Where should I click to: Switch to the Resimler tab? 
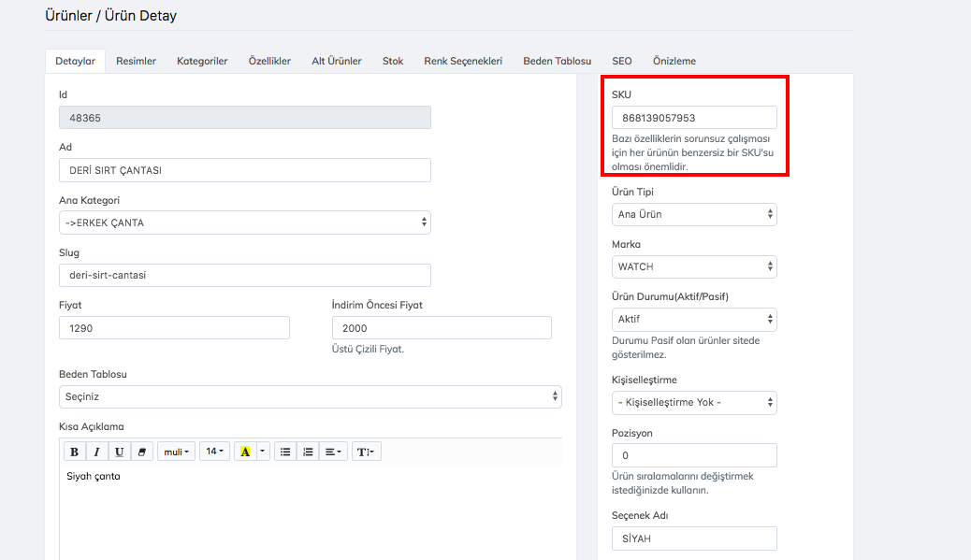136,61
